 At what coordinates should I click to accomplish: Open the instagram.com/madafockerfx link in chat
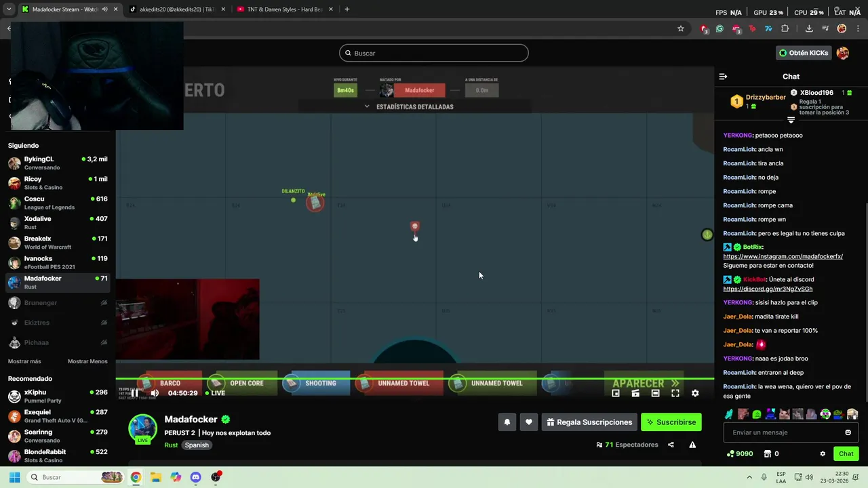(x=783, y=256)
